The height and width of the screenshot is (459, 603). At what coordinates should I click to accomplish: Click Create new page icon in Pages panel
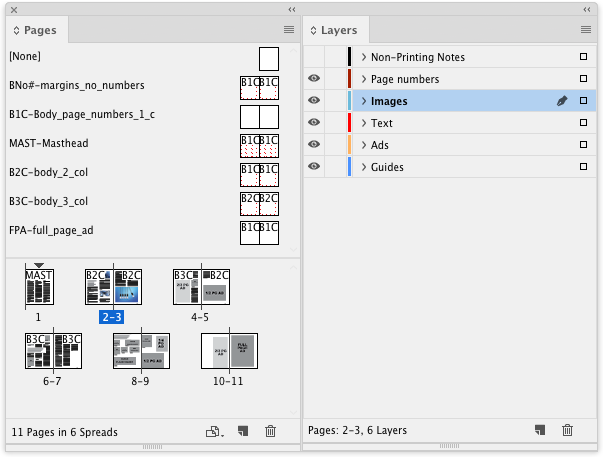243,431
